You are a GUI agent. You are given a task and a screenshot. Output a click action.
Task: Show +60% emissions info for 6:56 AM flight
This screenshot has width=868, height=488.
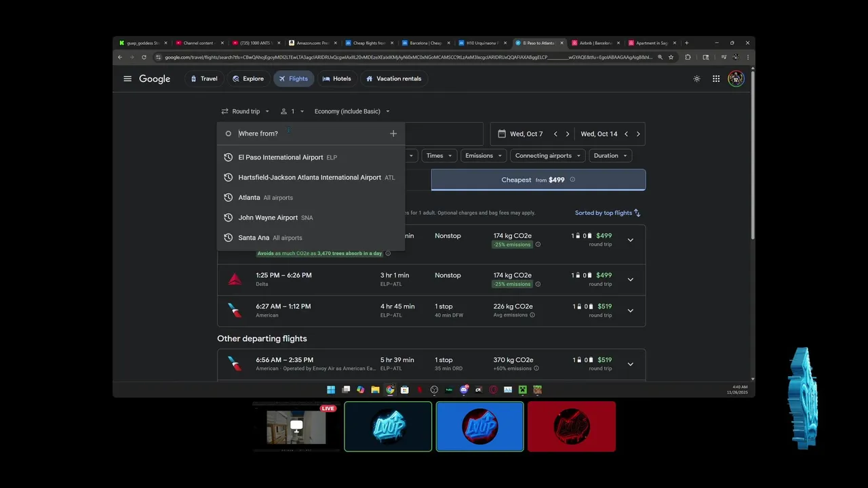tap(536, 369)
